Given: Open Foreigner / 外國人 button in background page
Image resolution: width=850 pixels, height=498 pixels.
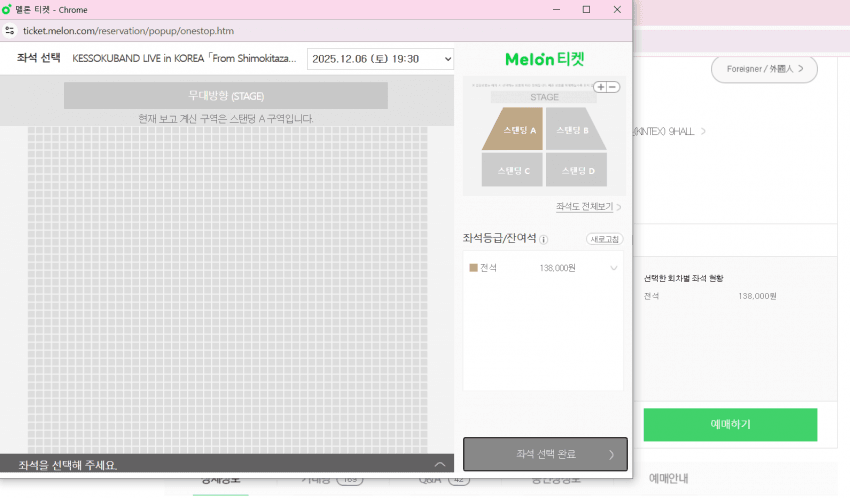Looking at the screenshot, I should [764, 69].
